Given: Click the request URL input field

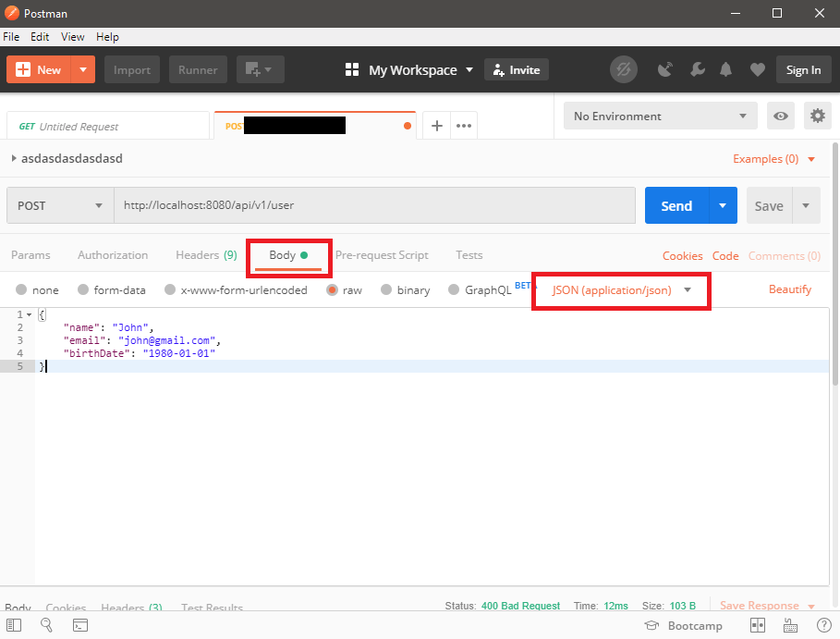Looking at the screenshot, I should [370, 204].
